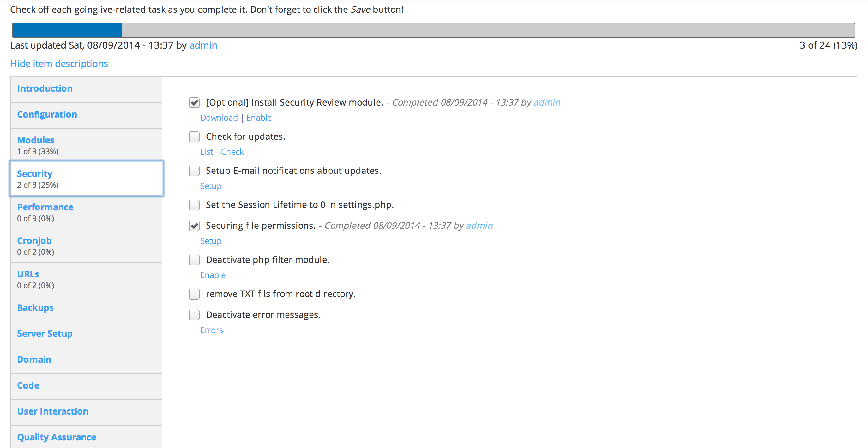Uncheck Securing file permissions checkbox

point(194,226)
